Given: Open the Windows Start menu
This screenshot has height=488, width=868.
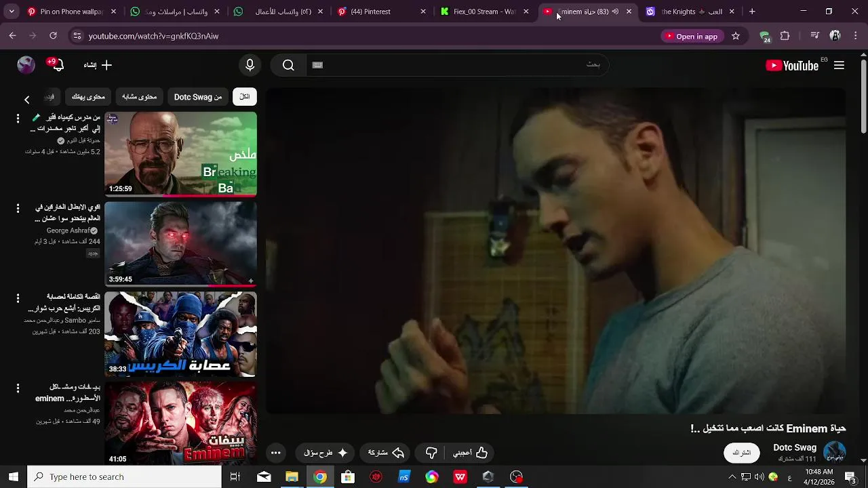Looking at the screenshot, I should pyautogui.click(x=13, y=477).
